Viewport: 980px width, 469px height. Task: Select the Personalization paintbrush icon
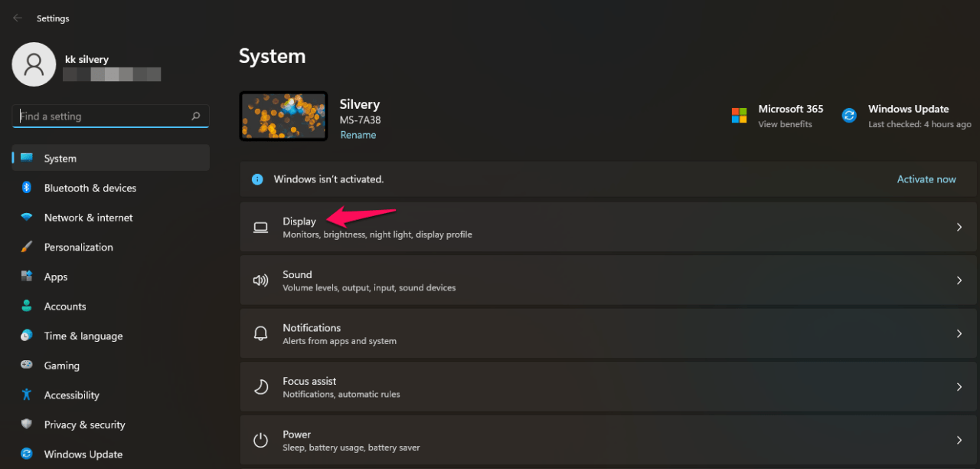pos(27,247)
